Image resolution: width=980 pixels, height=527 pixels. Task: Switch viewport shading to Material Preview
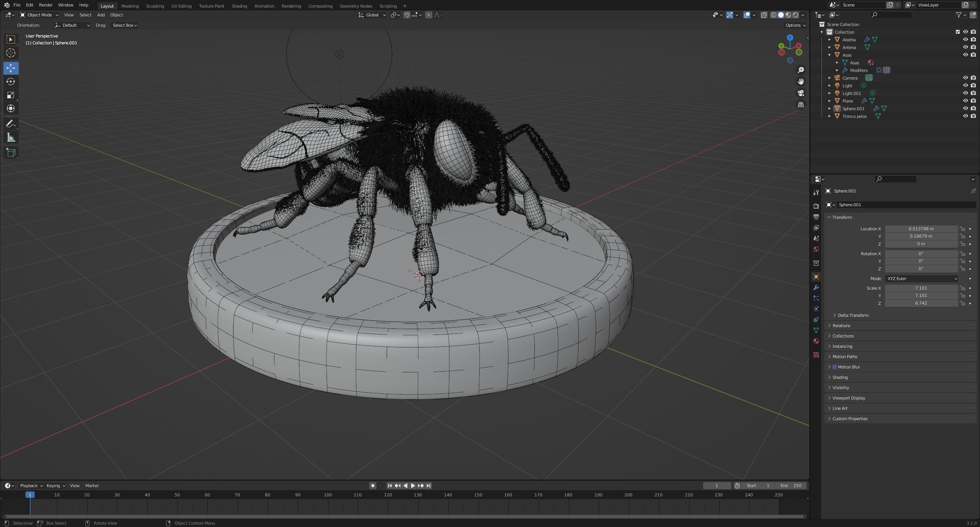[x=788, y=15]
